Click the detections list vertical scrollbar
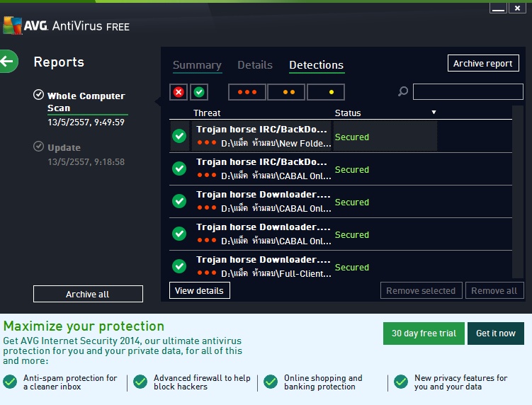Image resolution: width=532 pixels, height=405 pixels. [518, 192]
